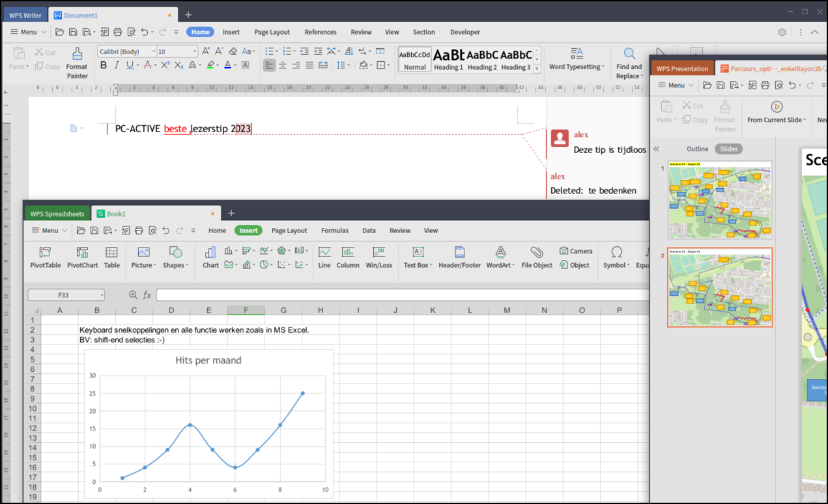This screenshot has height=504, width=828.
Task: Click Bold icon in Writer ribbon
Action: click(104, 65)
